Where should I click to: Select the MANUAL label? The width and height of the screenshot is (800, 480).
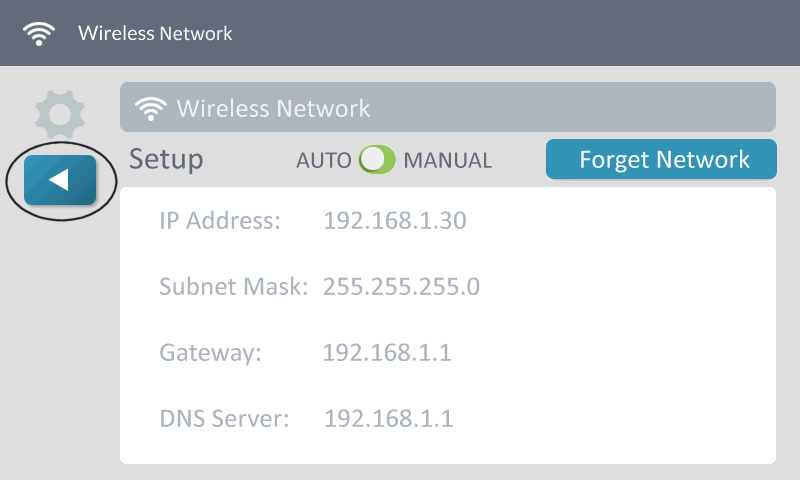click(448, 160)
